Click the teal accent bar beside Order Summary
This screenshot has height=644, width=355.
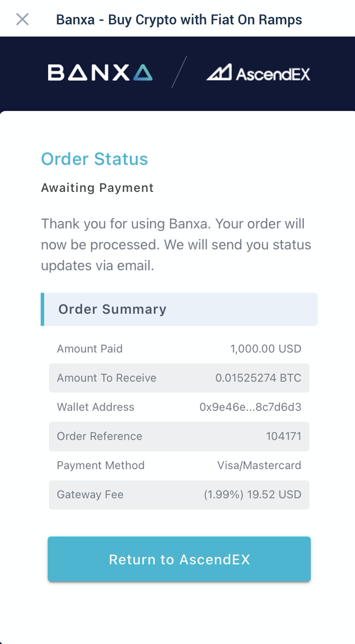pos(43,309)
